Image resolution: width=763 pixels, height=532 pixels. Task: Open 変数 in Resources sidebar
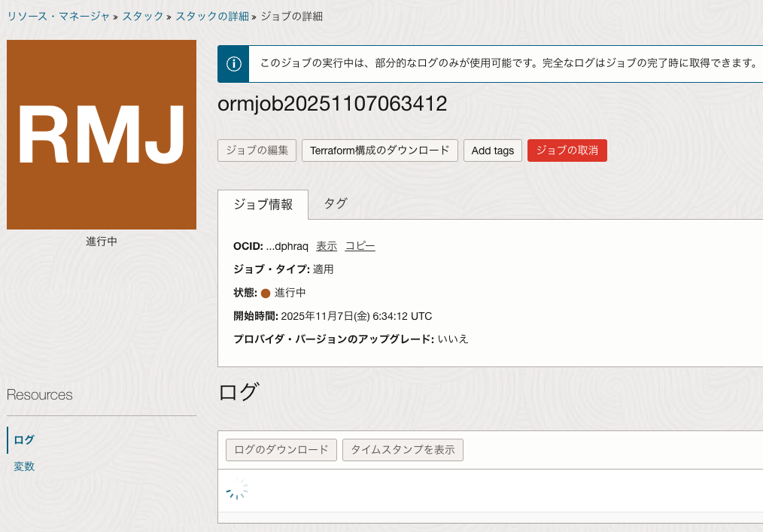[x=24, y=467]
